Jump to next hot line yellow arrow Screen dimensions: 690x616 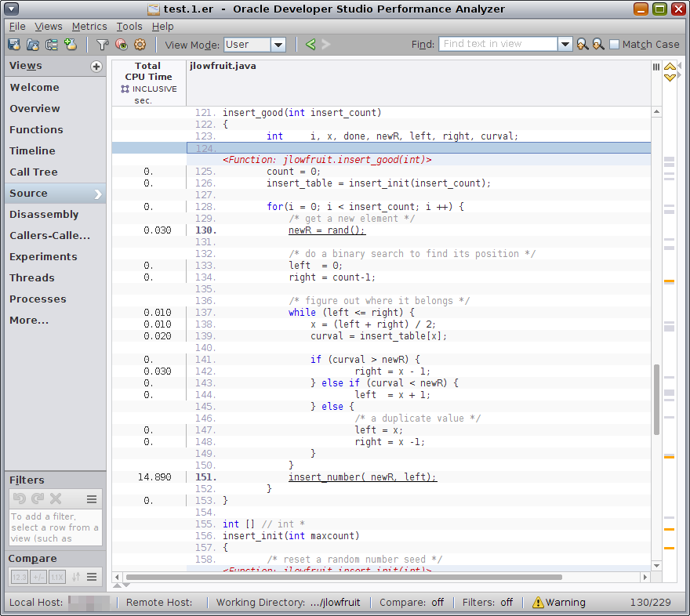pos(670,78)
